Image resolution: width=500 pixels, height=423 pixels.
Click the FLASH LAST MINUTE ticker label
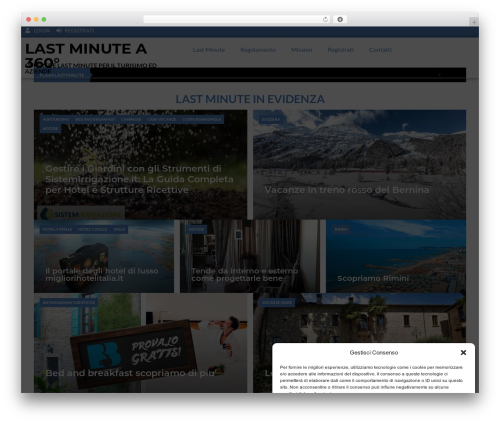pyautogui.click(x=62, y=75)
